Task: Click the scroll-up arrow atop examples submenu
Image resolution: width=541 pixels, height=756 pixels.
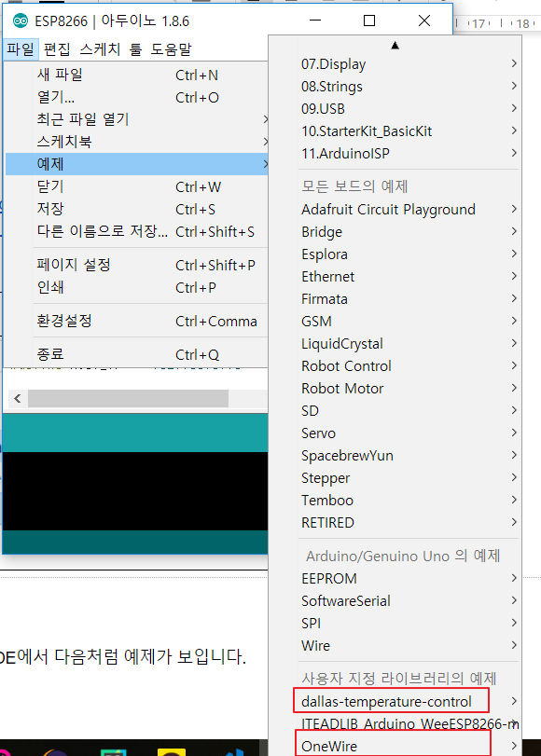Action: click(395, 46)
